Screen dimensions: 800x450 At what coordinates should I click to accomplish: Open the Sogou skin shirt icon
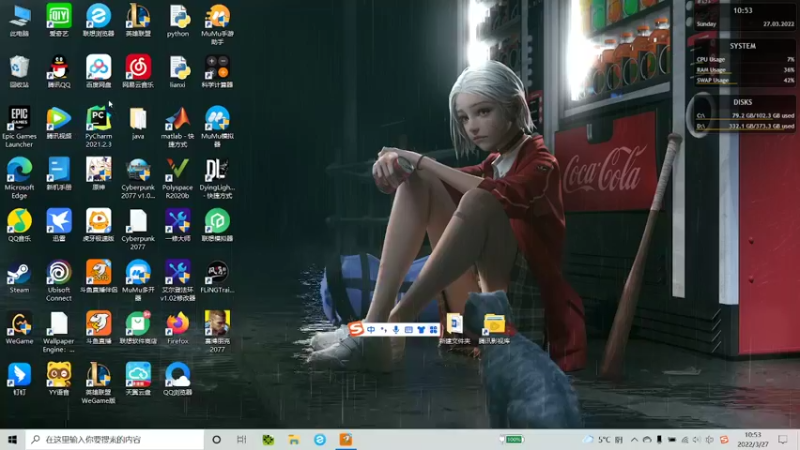pyautogui.click(x=421, y=330)
